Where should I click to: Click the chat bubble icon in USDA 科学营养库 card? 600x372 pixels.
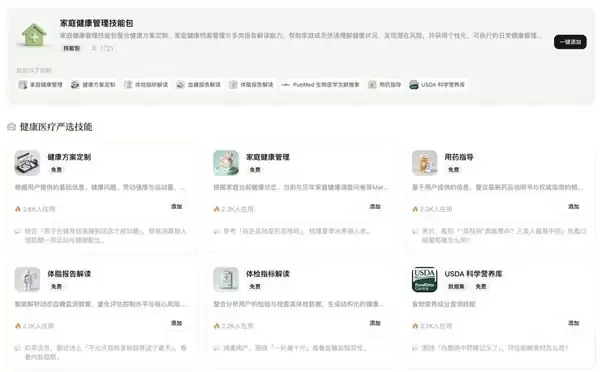click(415, 348)
